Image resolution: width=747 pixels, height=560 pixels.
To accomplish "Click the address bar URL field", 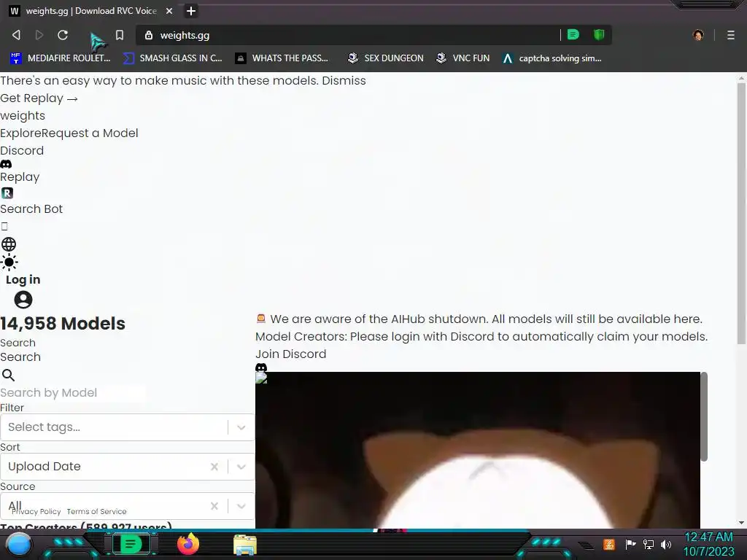I will tap(352, 35).
